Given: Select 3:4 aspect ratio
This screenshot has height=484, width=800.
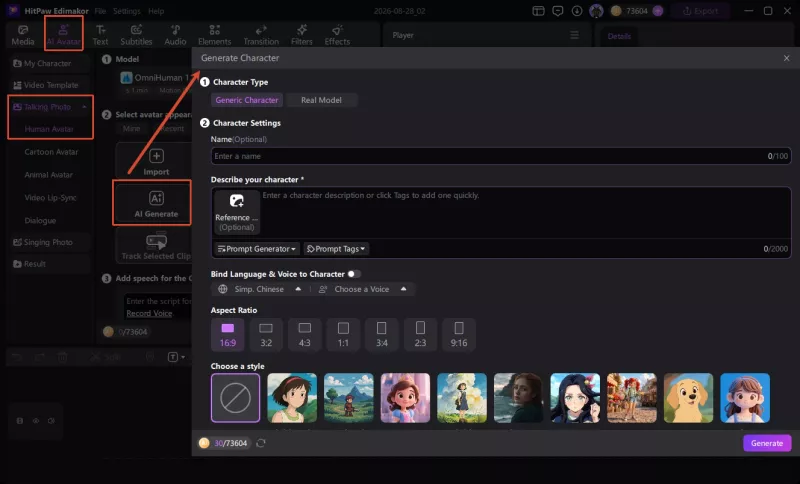Looking at the screenshot, I should tap(382, 335).
